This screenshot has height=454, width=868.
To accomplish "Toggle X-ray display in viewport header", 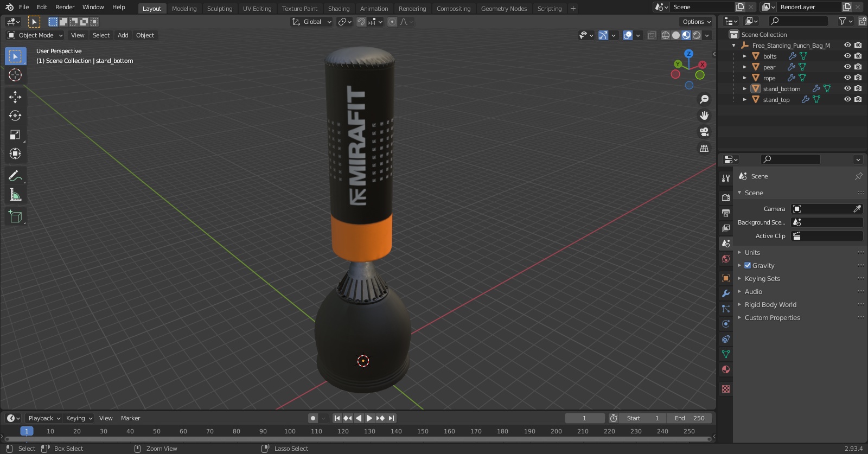I will click(x=652, y=35).
